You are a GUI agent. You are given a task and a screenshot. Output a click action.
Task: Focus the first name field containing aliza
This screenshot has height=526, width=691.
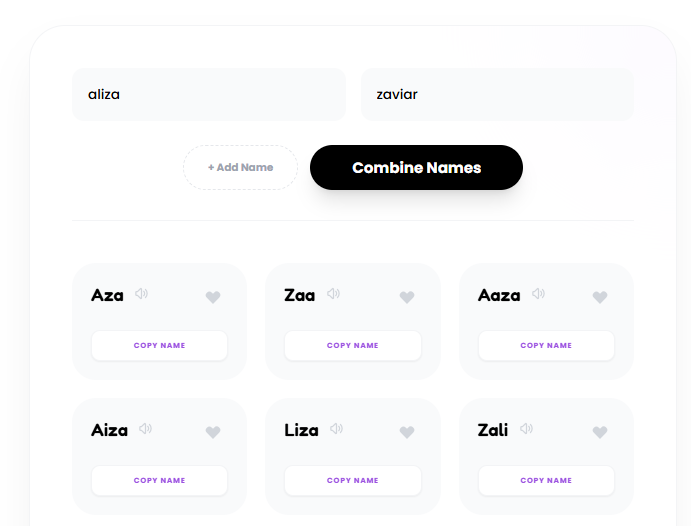[x=208, y=95]
